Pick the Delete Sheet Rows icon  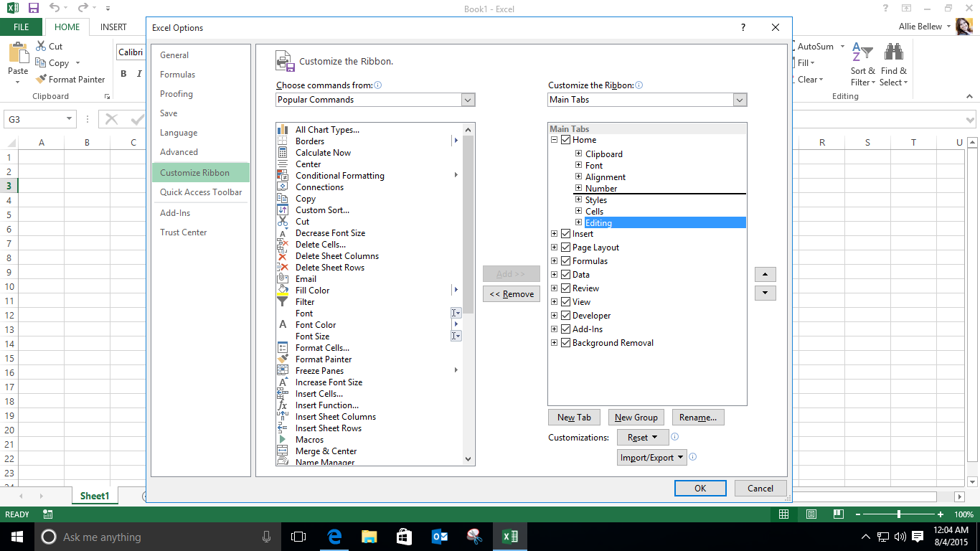click(283, 268)
